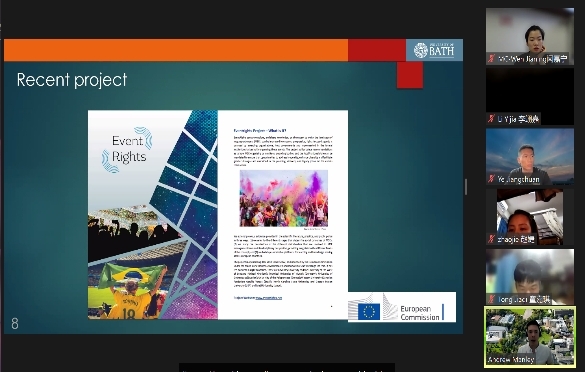Click muted mic icon on Wen Jianing's tile
587x373 pixels.
(x=492, y=59)
